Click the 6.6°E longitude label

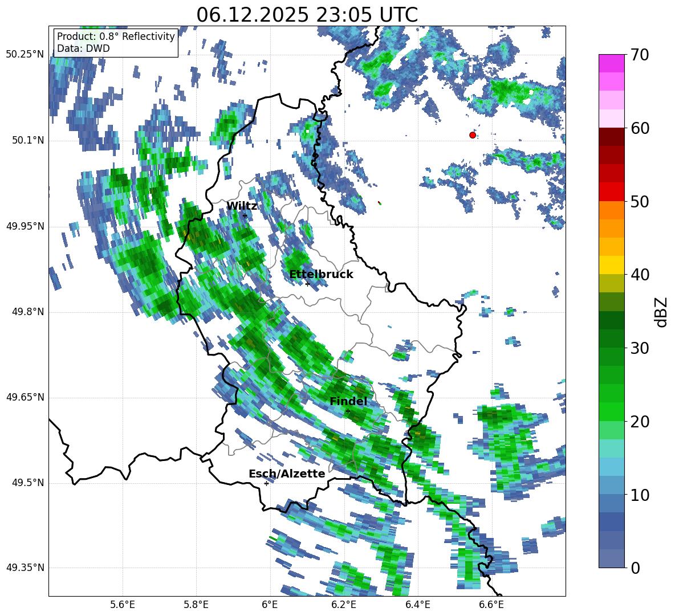(491, 605)
